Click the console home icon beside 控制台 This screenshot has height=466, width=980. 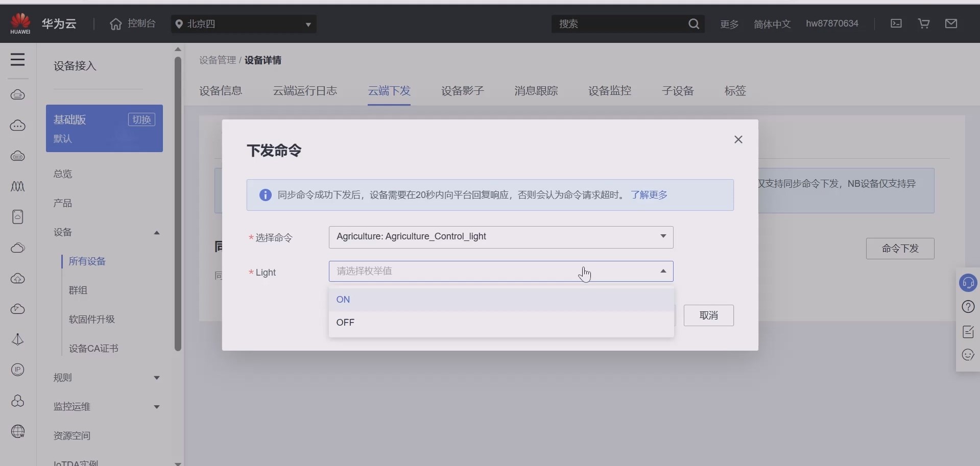point(115,23)
